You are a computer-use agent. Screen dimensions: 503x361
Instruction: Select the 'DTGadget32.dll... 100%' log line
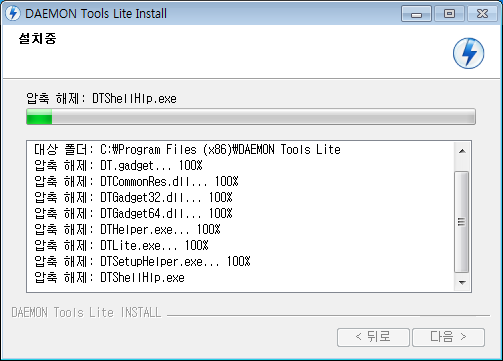pyautogui.click(x=133, y=197)
